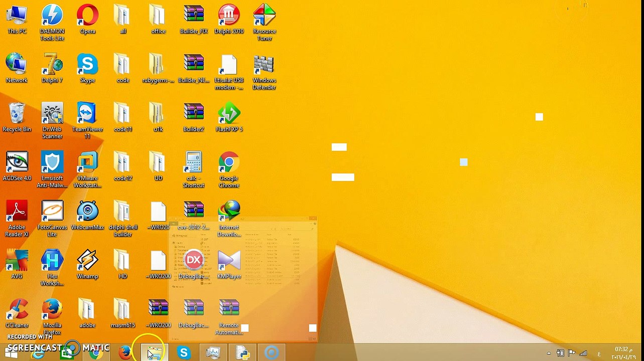Select the folder named code

point(123,69)
